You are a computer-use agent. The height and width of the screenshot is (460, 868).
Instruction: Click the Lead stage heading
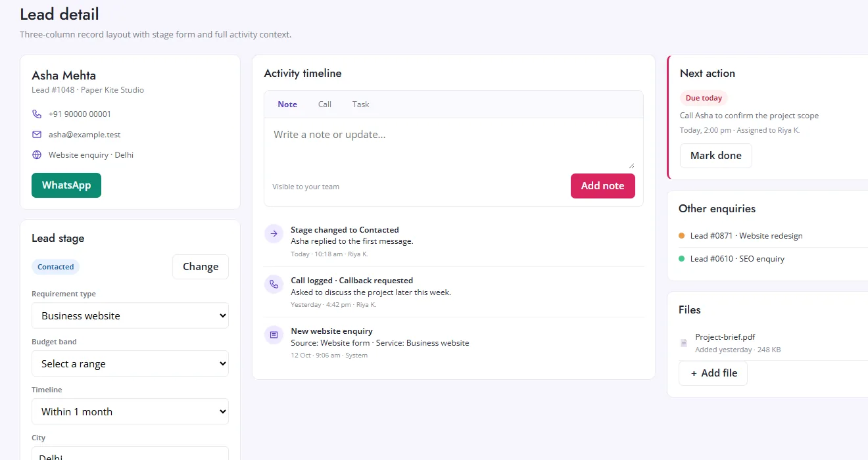click(x=58, y=239)
